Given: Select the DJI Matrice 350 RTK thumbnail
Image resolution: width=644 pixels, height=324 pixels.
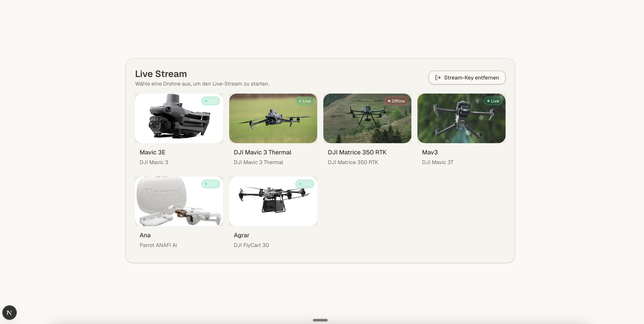Looking at the screenshot, I should point(367,118).
